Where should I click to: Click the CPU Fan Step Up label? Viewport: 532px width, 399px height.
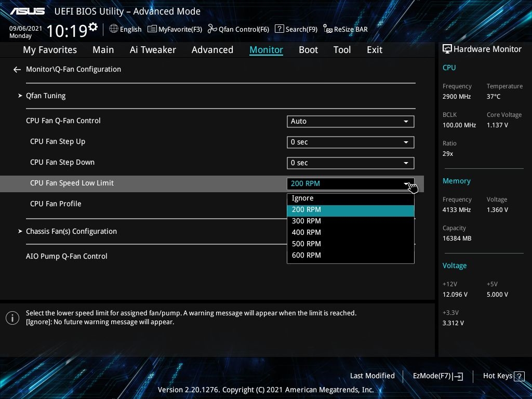click(x=58, y=142)
